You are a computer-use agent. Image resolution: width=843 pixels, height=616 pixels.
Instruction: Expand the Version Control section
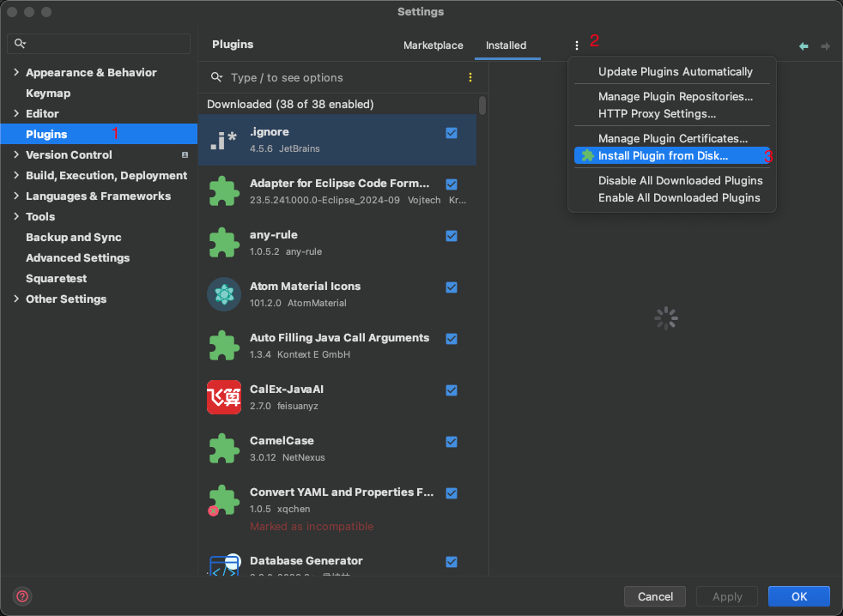tap(16, 154)
